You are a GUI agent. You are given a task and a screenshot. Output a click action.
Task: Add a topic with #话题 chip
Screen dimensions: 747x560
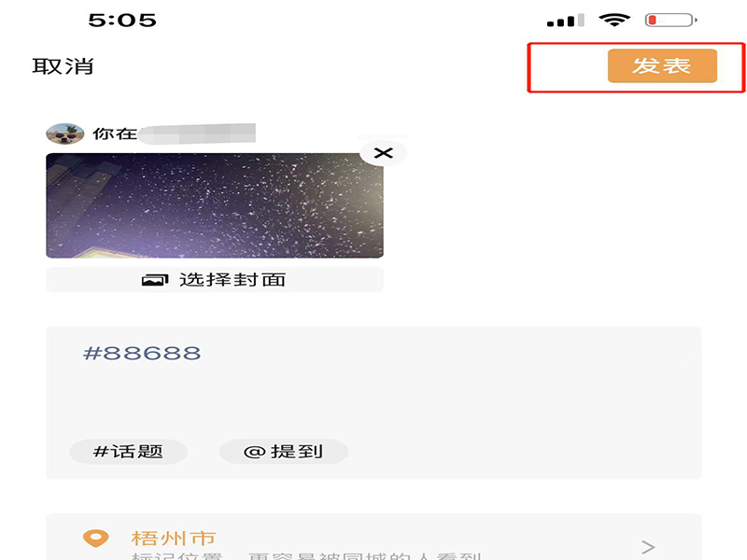128,452
